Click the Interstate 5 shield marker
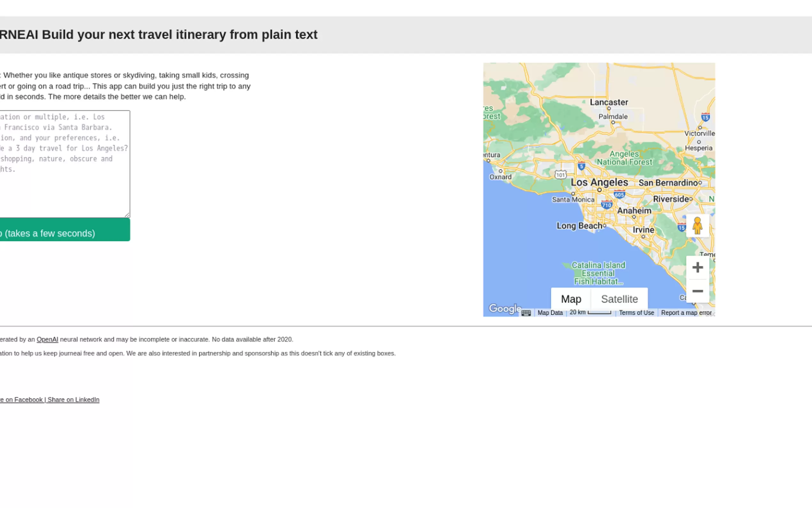 582,166
